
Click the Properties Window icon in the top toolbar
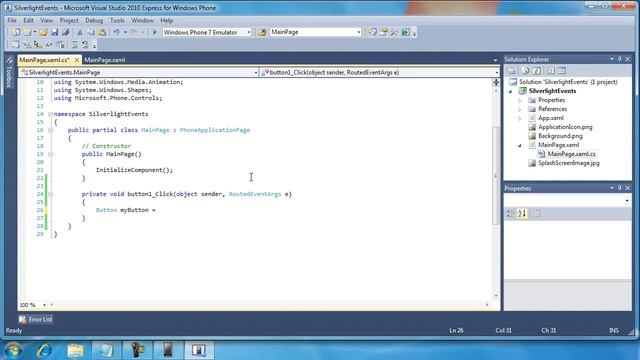[384, 32]
